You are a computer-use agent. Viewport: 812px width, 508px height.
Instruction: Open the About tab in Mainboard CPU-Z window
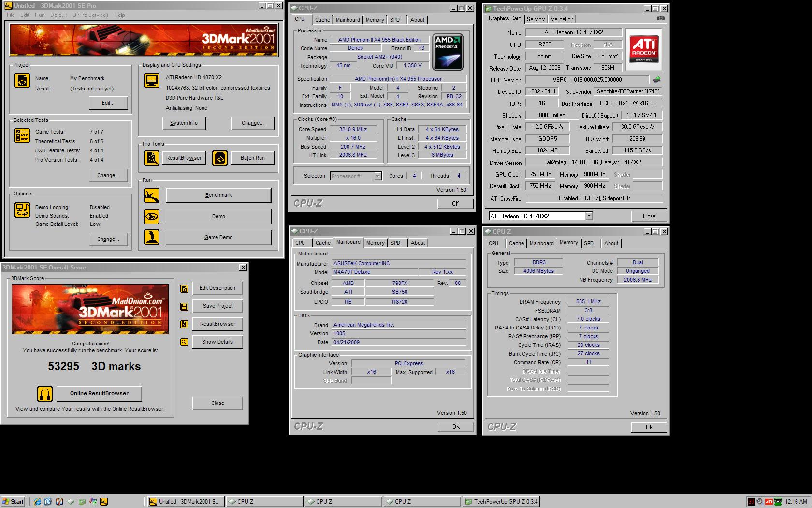tap(418, 243)
